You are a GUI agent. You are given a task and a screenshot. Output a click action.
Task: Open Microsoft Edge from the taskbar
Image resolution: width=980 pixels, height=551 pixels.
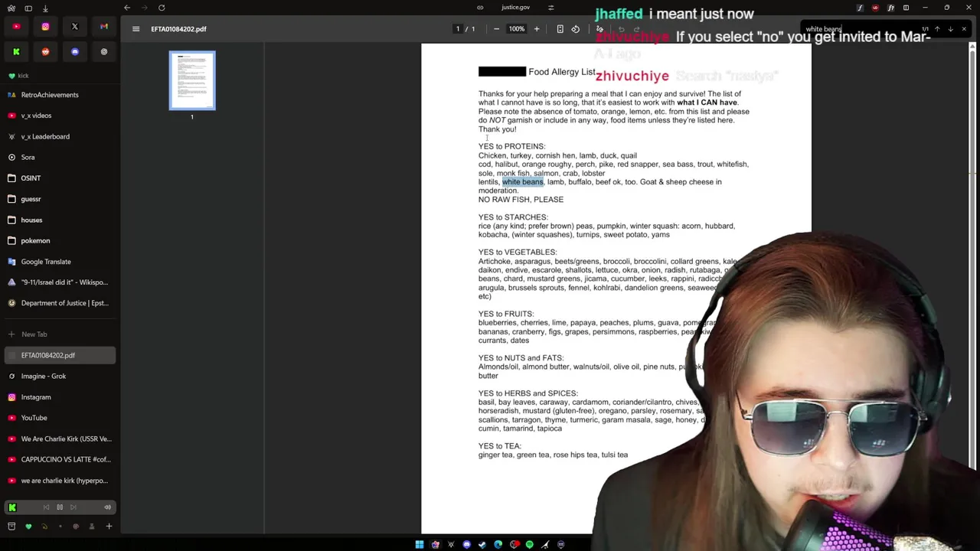(498, 545)
